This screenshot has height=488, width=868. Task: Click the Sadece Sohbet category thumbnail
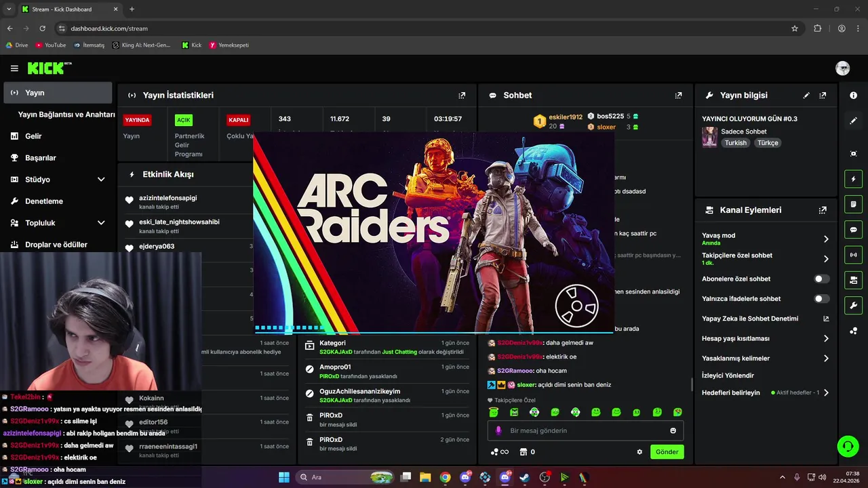coord(709,137)
